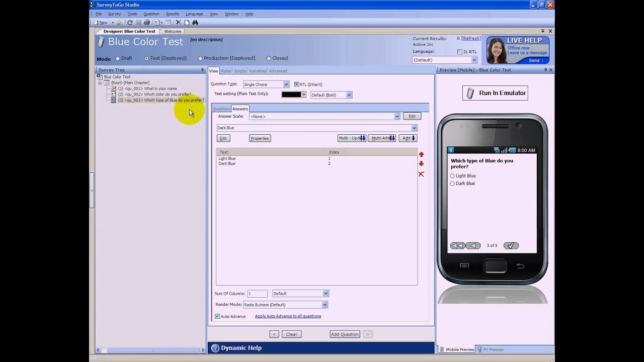Open the Dark Blue answer combo box

[414, 128]
